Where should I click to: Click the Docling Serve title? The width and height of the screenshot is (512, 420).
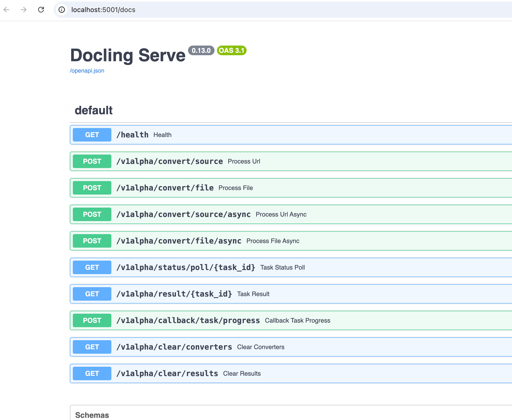pos(128,55)
